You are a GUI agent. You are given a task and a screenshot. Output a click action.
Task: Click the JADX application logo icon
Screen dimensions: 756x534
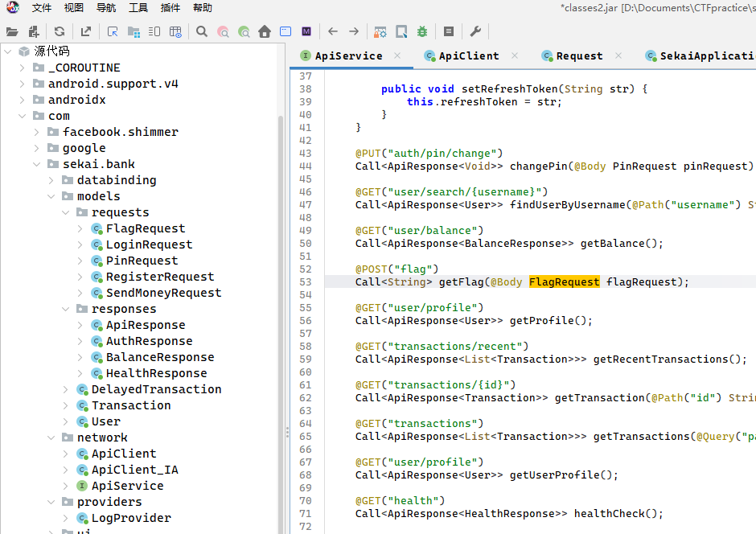[13, 7]
